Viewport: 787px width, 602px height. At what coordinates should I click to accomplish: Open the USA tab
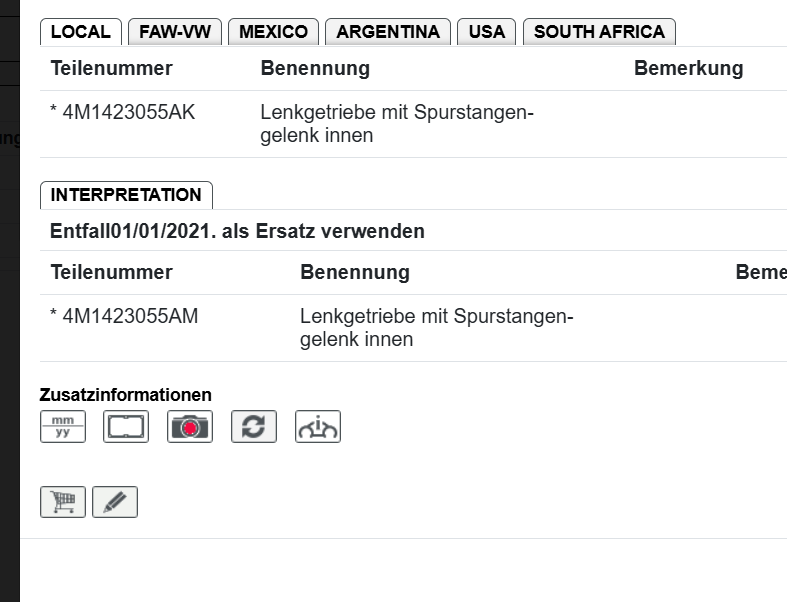487,32
